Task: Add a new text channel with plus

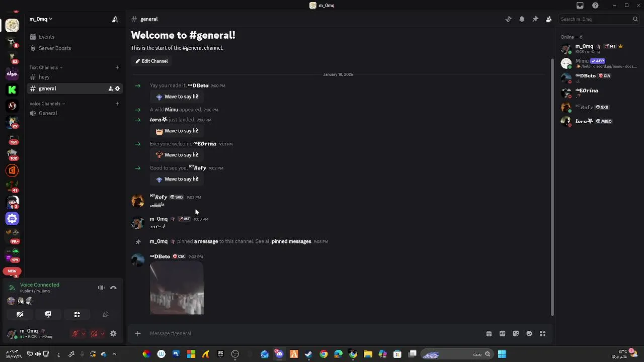Action: (x=117, y=67)
